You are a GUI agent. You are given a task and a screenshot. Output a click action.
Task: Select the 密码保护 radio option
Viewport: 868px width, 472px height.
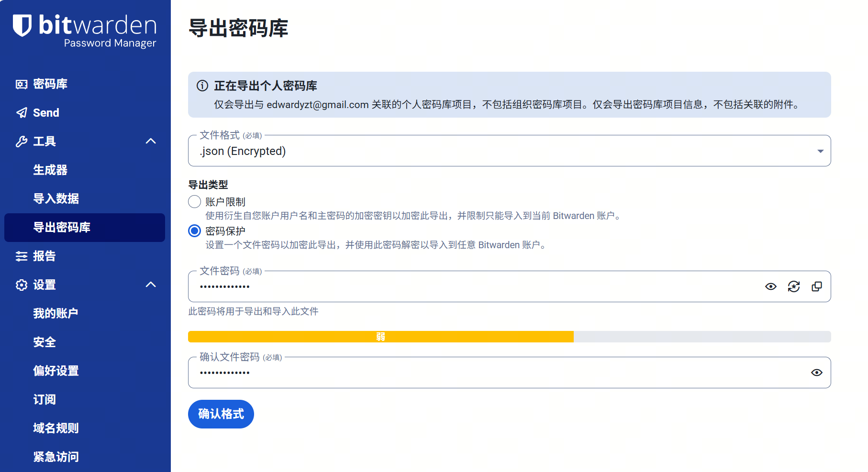pyautogui.click(x=194, y=231)
